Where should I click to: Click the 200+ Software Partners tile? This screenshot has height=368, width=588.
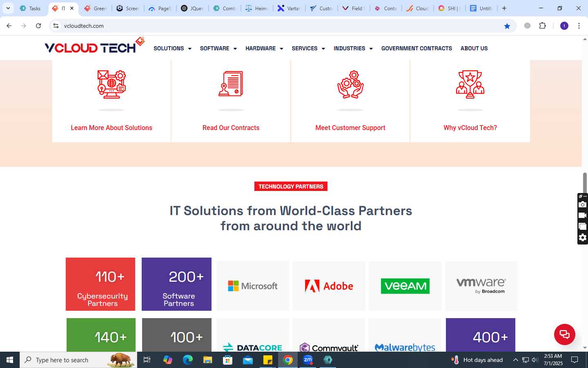click(x=176, y=284)
